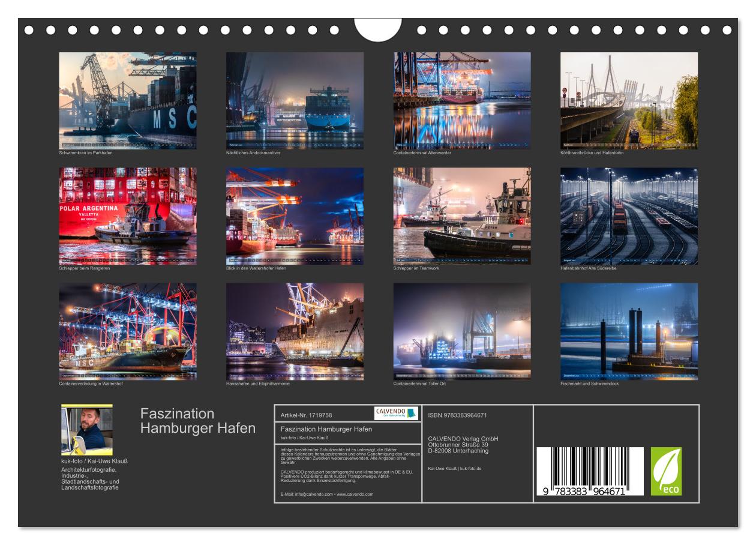
Task: Click the photographer portrait photo
Action: pos(87,430)
